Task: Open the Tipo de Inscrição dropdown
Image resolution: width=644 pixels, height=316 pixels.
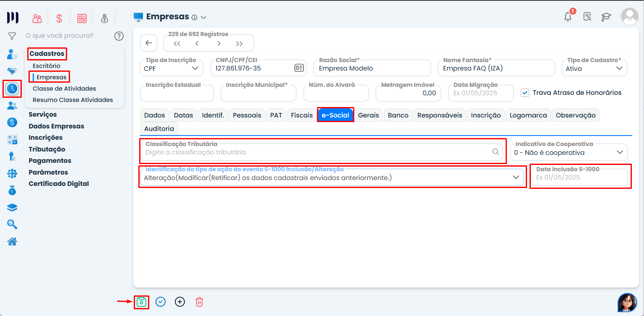Action: [x=171, y=68]
